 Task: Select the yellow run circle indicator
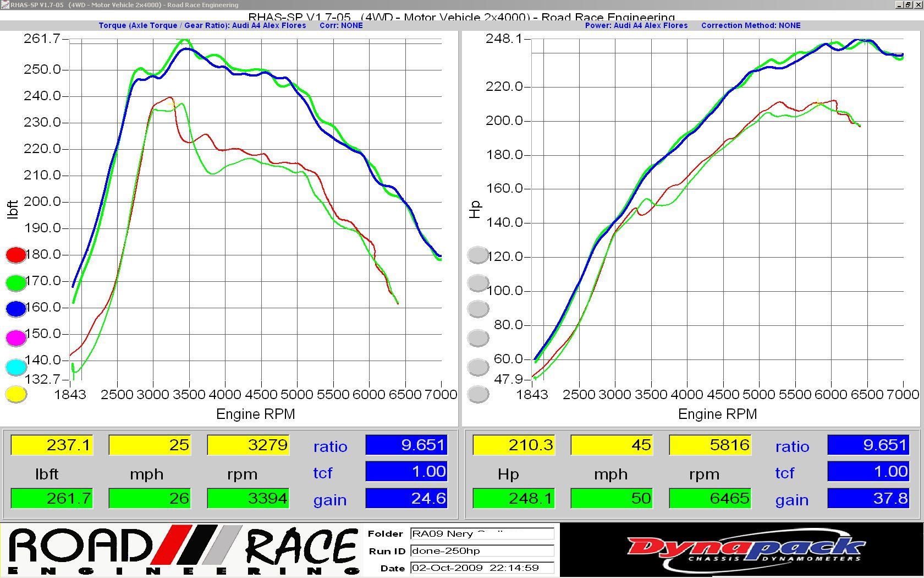coord(16,394)
